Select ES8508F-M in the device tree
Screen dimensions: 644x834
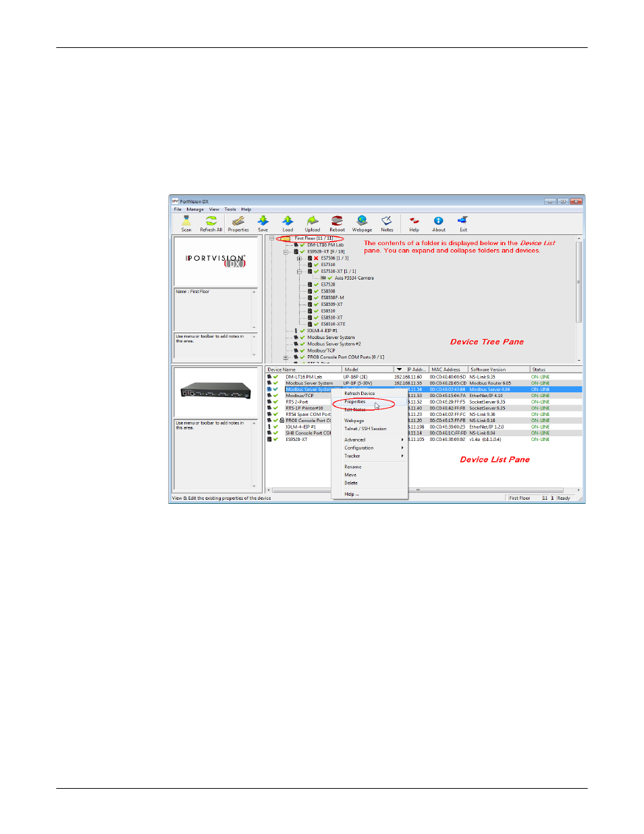click(332, 298)
